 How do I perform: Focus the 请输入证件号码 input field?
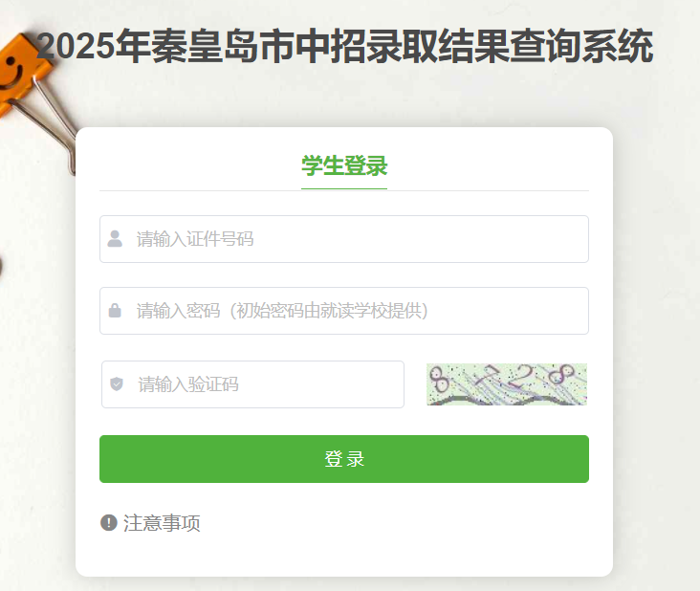coord(343,239)
